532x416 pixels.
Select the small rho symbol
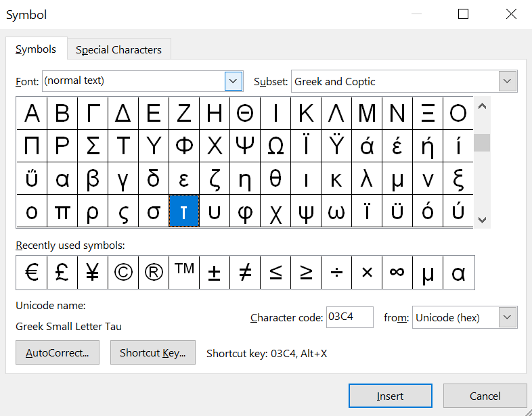[x=93, y=211]
